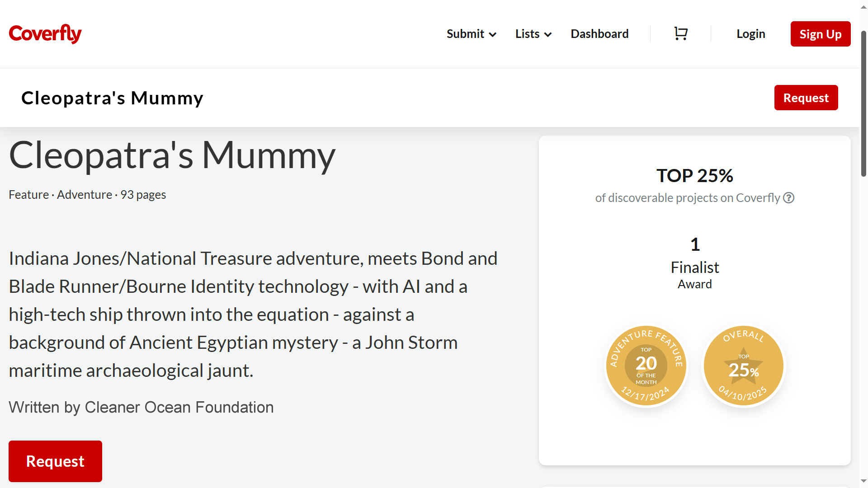Click the Coverfly logo
The height and width of the screenshot is (488, 868).
click(x=45, y=34)
